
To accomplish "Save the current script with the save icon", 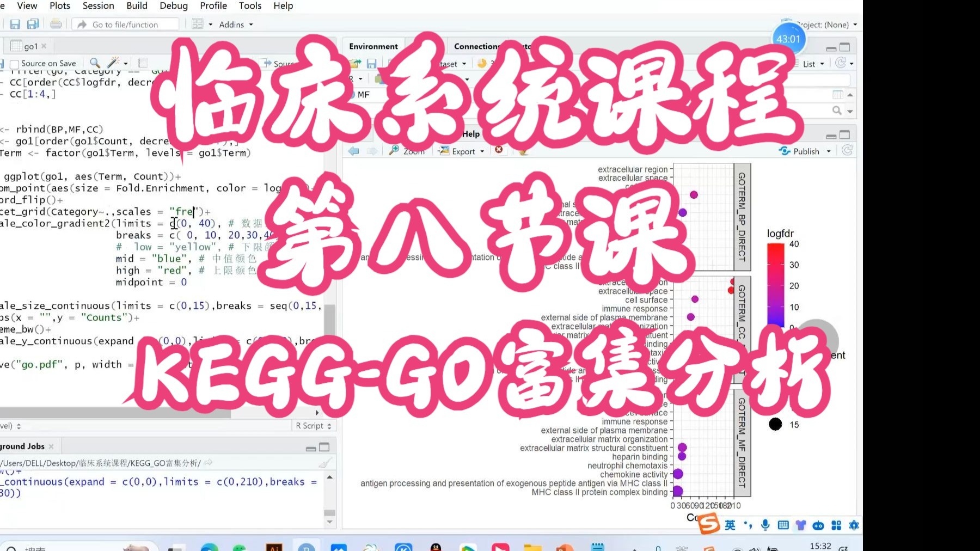I will [15, 24].
